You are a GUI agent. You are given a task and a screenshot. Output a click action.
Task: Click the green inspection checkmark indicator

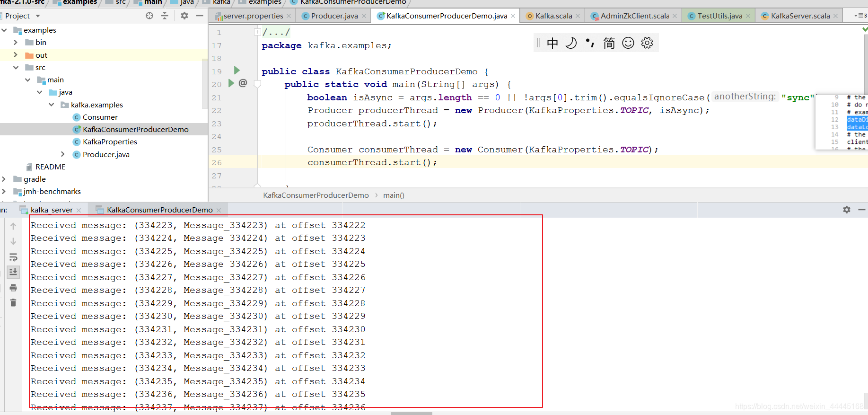(865, 29)
